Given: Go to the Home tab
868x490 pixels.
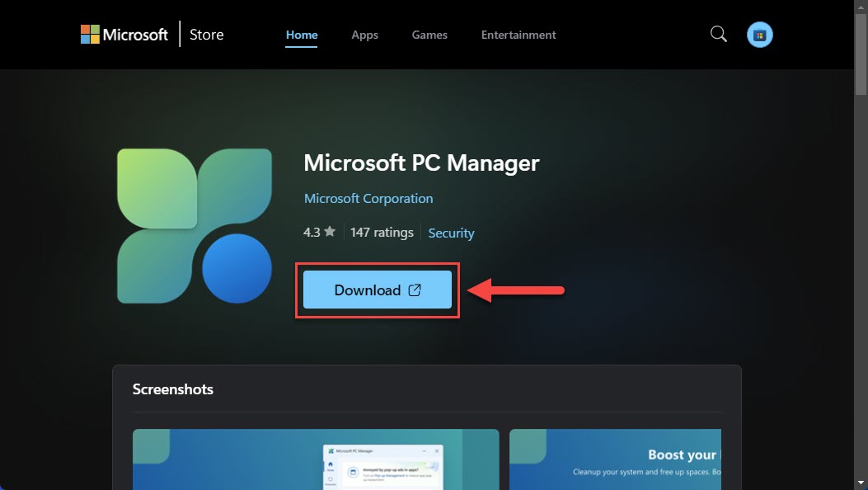Looking at the screenshot, I should coord(302,35).
